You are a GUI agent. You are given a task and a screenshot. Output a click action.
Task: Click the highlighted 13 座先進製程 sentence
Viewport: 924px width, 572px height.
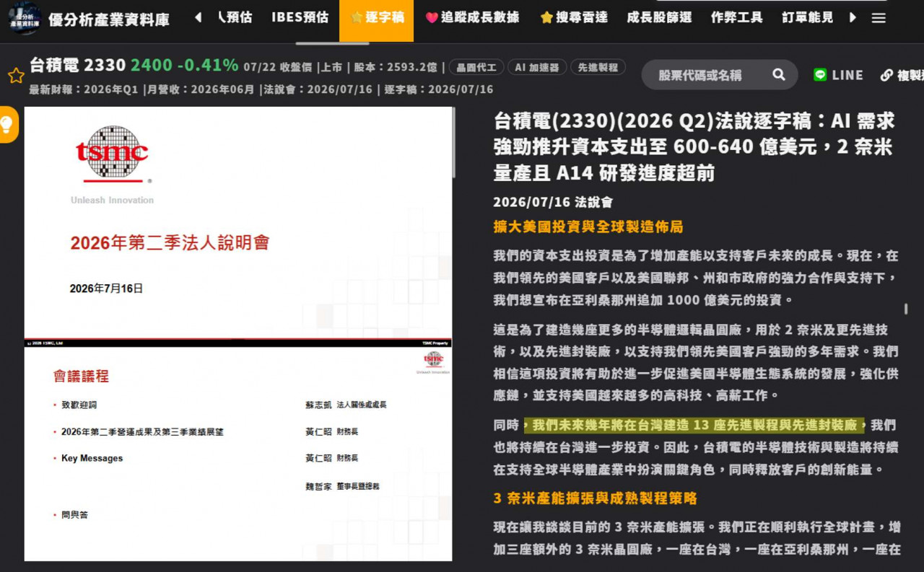[x=694, y=425]
